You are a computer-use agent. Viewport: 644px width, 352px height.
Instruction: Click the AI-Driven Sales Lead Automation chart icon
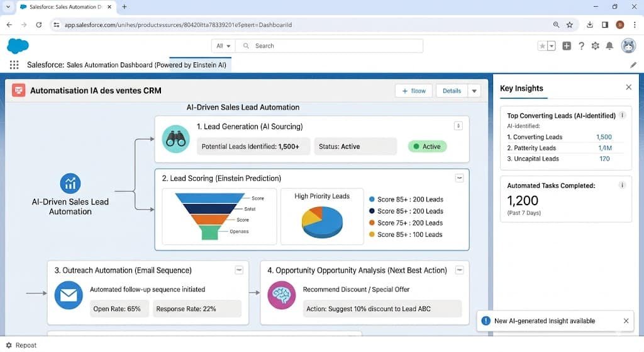(70, 183)
